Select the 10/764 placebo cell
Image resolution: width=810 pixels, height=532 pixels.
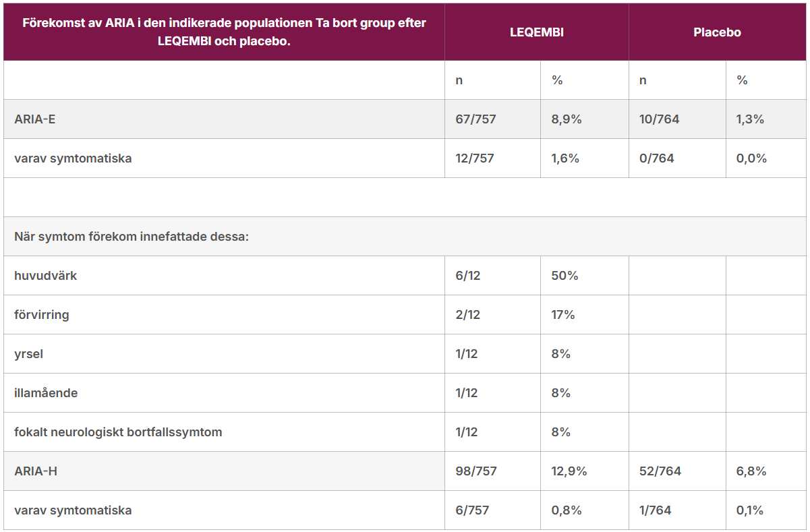659,119
